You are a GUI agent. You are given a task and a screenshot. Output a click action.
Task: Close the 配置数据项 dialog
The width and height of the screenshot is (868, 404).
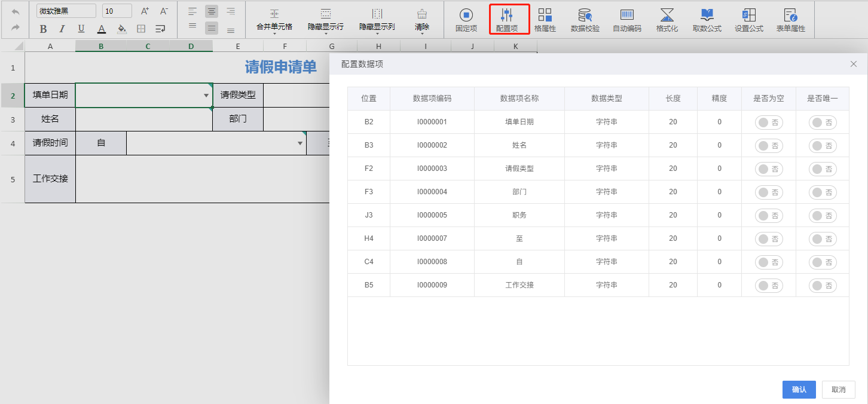tap(854, 64)
